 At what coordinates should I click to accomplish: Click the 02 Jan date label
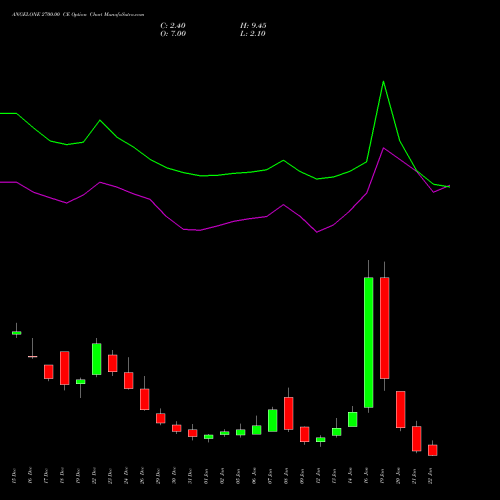222,476
